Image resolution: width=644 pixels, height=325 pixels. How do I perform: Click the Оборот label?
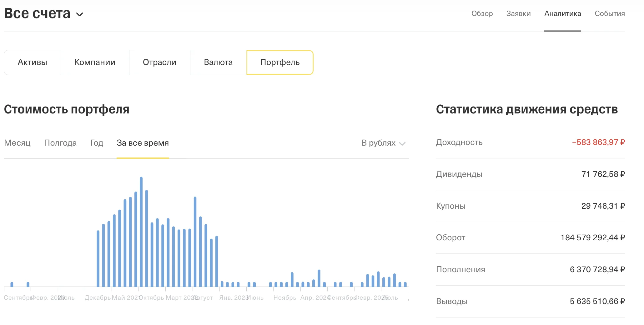click(x=450, y=237)
